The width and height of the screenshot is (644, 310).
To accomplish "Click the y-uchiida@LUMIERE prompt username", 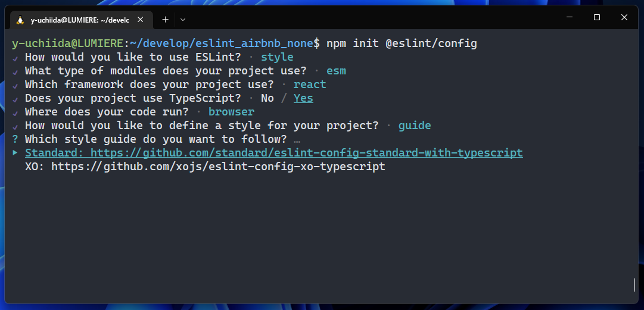I will click(x=67, y=43).
